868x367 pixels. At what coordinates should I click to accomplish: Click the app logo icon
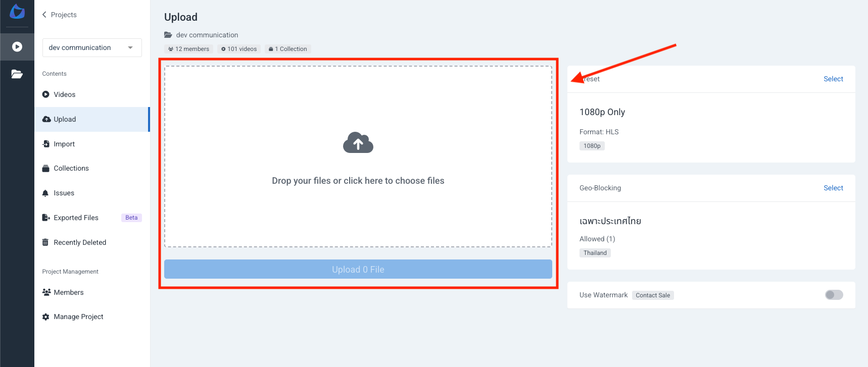click(x=17, y=12)
